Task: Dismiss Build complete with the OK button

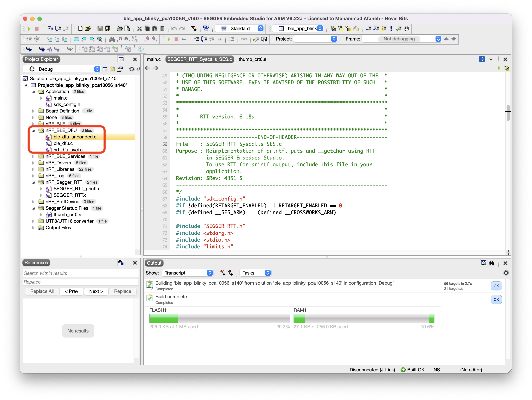Action: coord(496,299)
